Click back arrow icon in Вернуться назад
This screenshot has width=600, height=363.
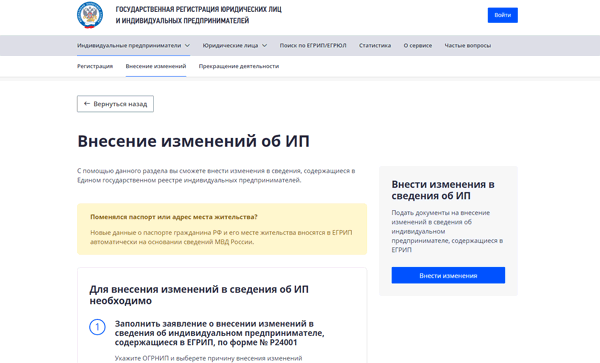(87, 104)
